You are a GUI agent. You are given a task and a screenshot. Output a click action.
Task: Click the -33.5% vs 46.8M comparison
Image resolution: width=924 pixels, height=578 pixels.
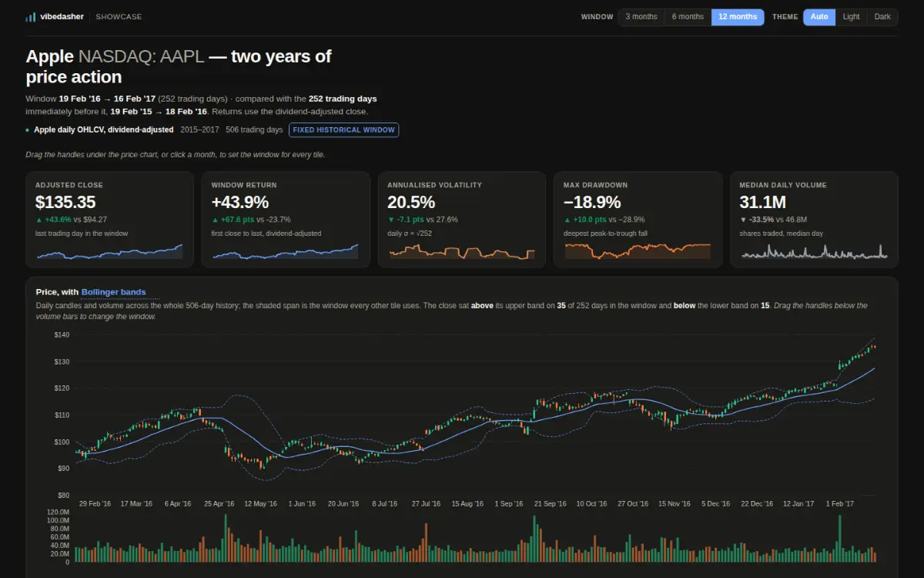coord(772,220)
